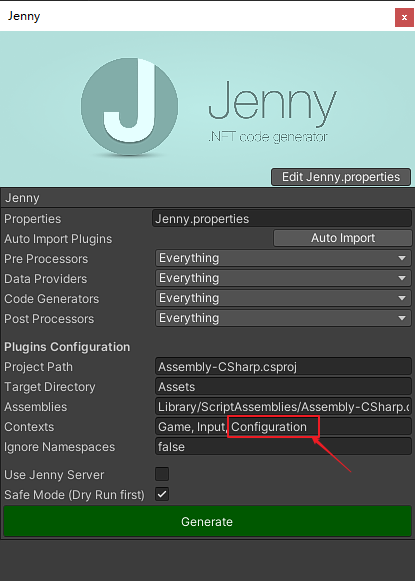The width and height of the screenshot is (415, 581).
Task: Start code generation with Generate
Action: click(x=208, y=522)
